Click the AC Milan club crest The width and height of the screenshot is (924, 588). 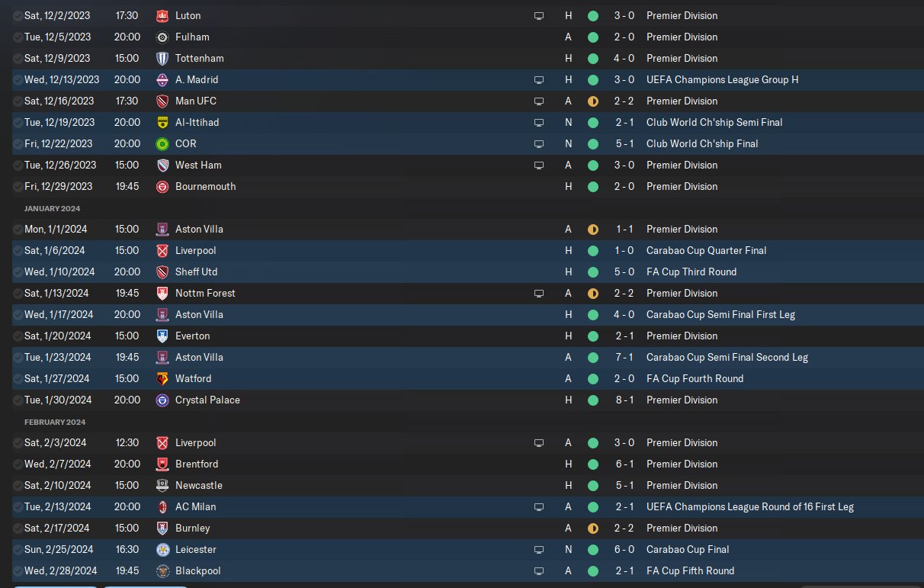(x=162, y=506)
